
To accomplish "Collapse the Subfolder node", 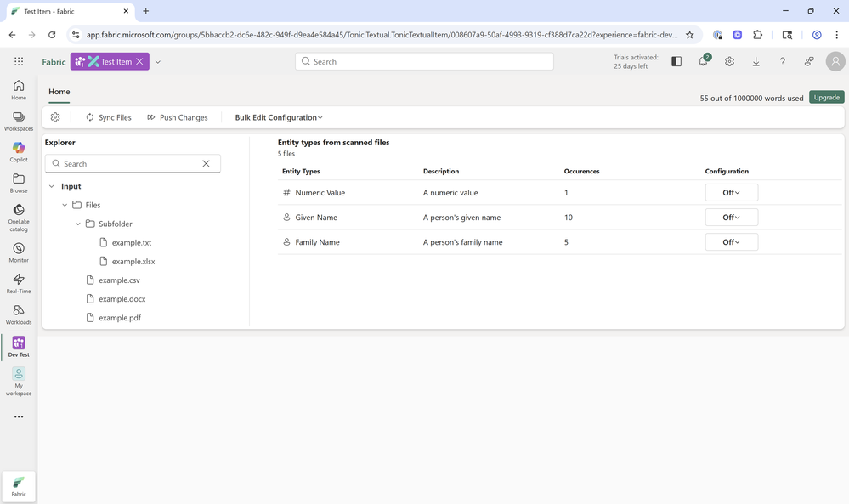I will [77, 224].
